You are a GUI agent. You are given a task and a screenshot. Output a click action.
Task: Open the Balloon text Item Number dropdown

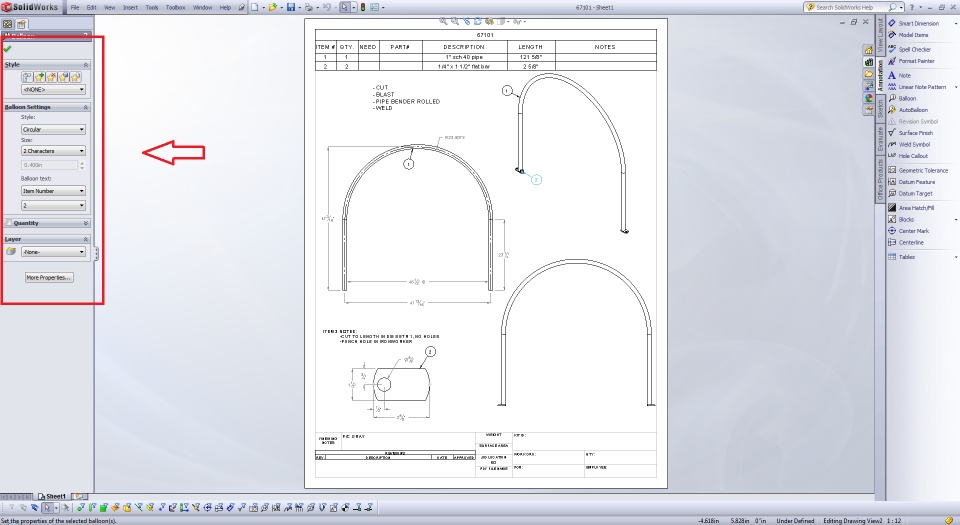point(53,191)
